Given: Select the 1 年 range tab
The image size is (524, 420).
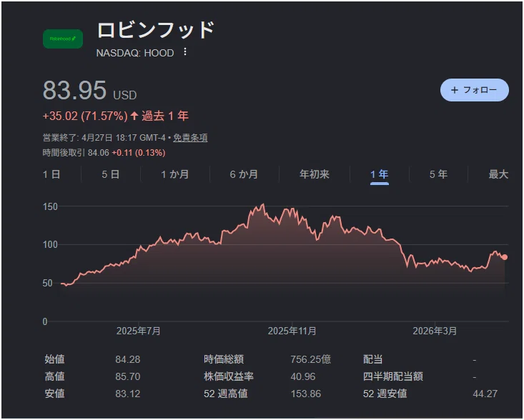Looking at the screenshot, I should click(380, 174).
